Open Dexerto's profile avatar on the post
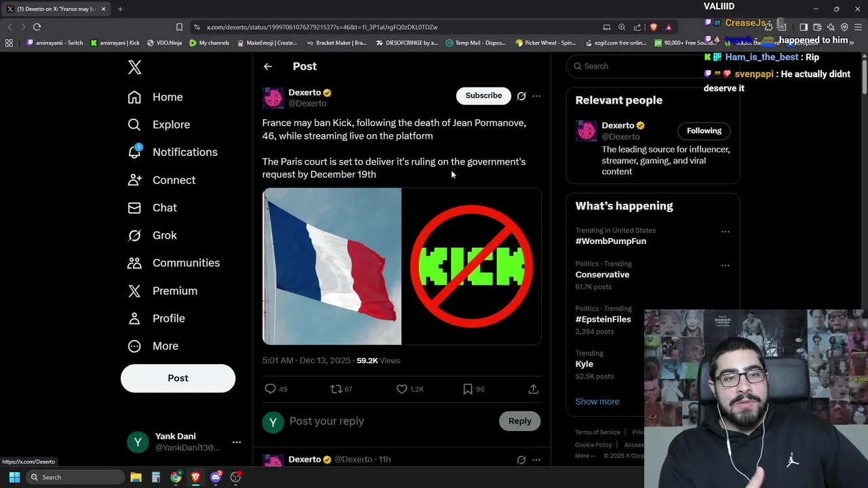The image size is (868, 488). click(x=273, y=98)
